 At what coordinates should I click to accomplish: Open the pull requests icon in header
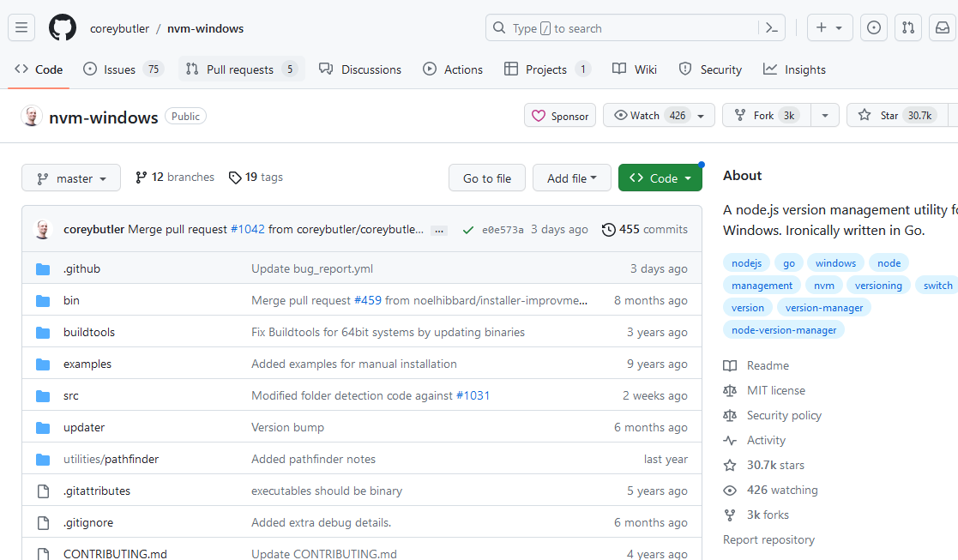908,28
